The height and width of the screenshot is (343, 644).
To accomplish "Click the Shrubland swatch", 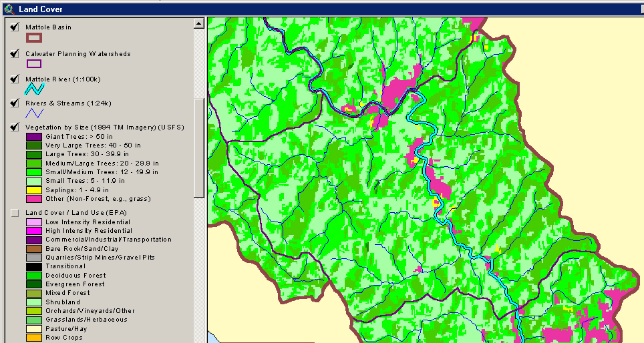I will pyautogui.click(x=34, y=302).
